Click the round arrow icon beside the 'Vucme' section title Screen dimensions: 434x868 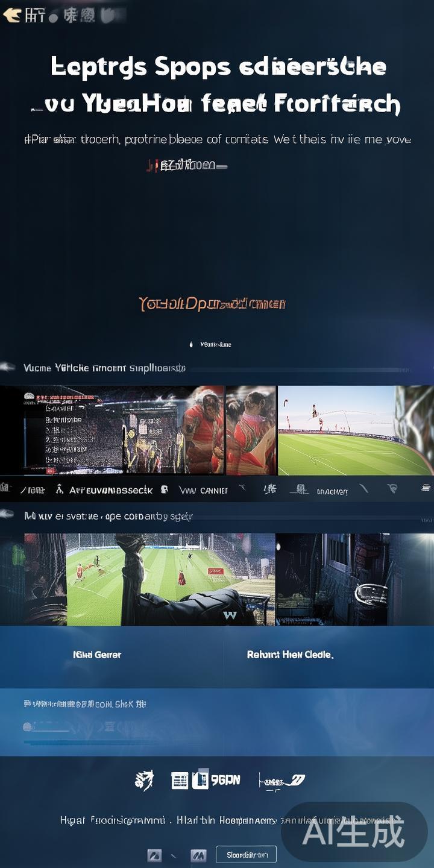(x=8, y=366)
